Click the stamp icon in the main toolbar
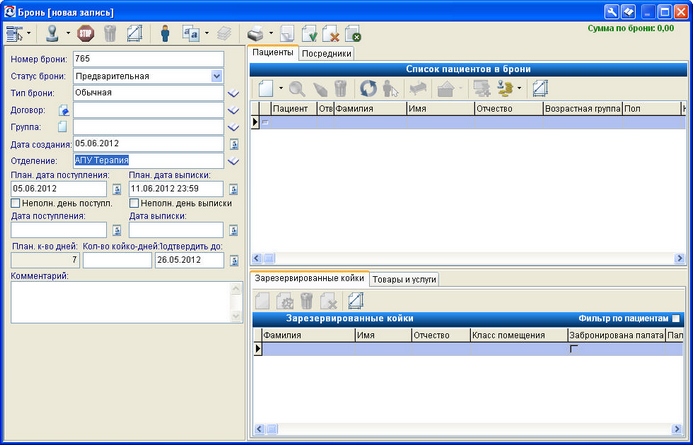Image resolution: width=693 pixels, height=445 pixels. pyautogui.click(x=54, y=33)
